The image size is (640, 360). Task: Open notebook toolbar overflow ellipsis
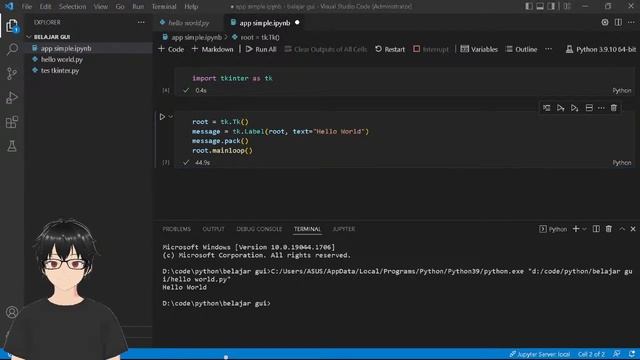click(548, 49)
